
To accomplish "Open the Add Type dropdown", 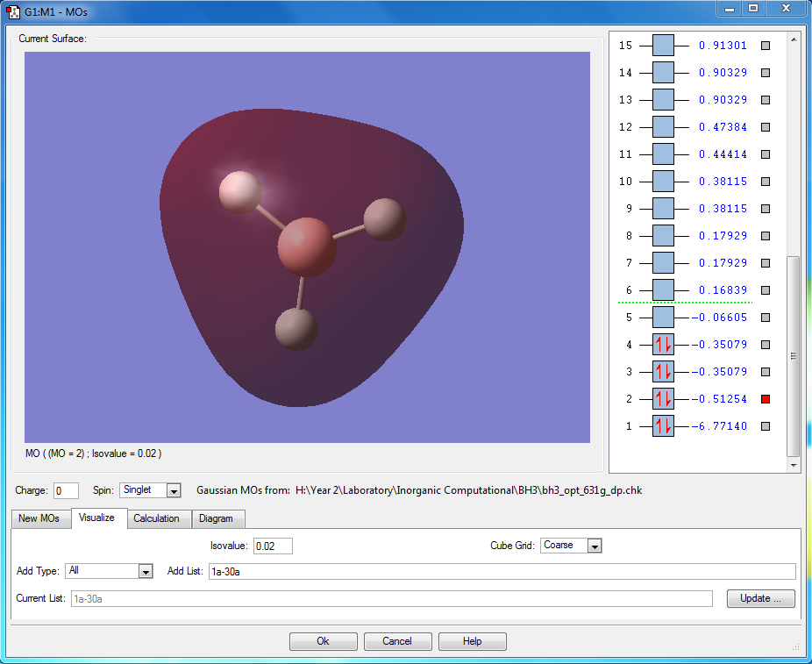I will [x=146, y=571].
